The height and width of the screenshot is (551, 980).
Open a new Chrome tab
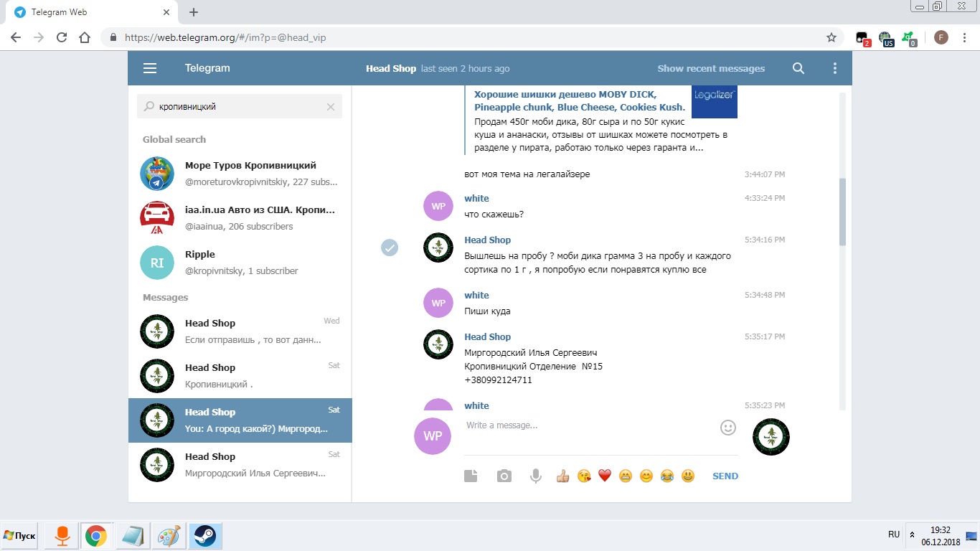[x=194, y=12]
